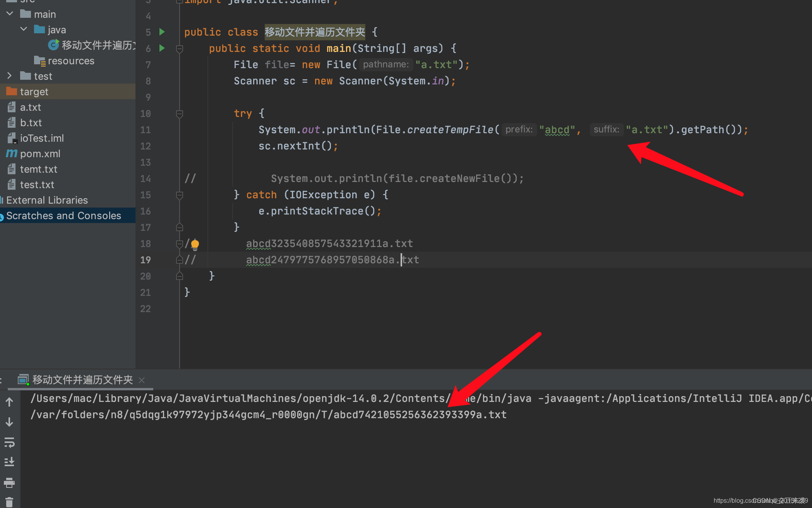Click the run gutter arrow beside the class declaration
812x508 pixels.
tap(162, 32)
